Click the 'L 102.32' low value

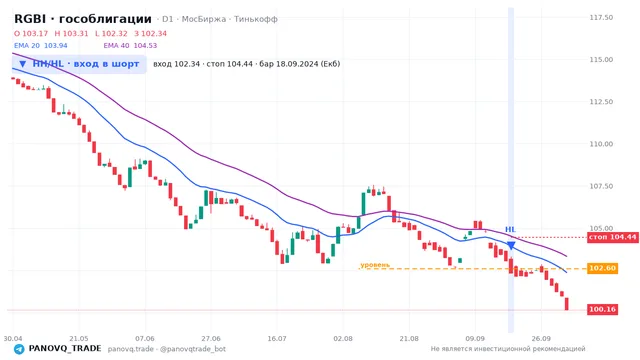pos(111,33)
